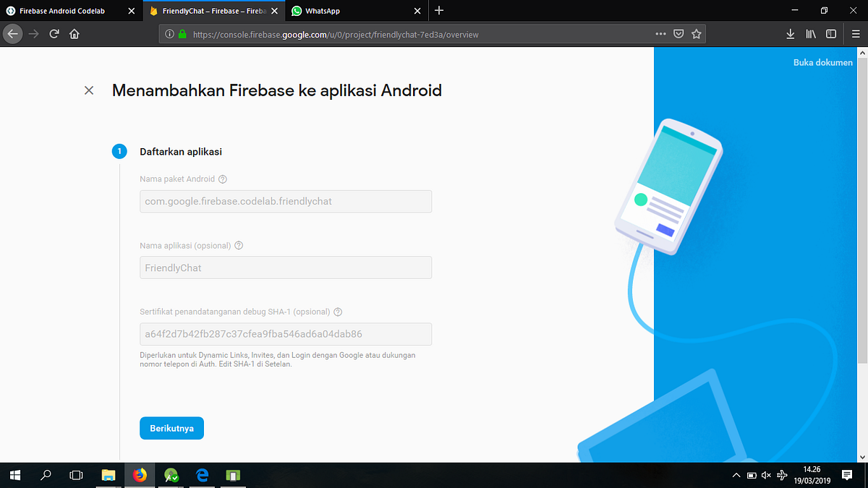Open help for SHA-1 certificate field
The height and width of the screenshot is (488, 868).
338,312
